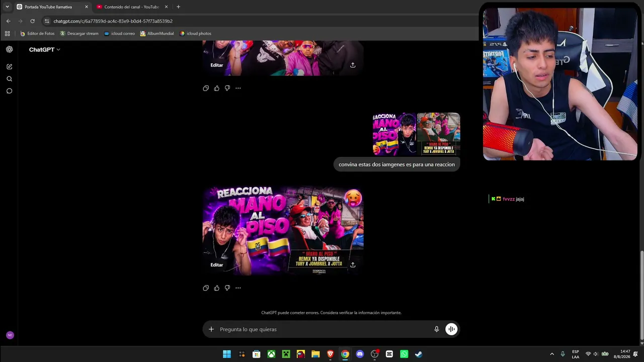Screen dimensions: 644x362
Task: Open the browser apps grid shortcut
Action: (7, 34)
